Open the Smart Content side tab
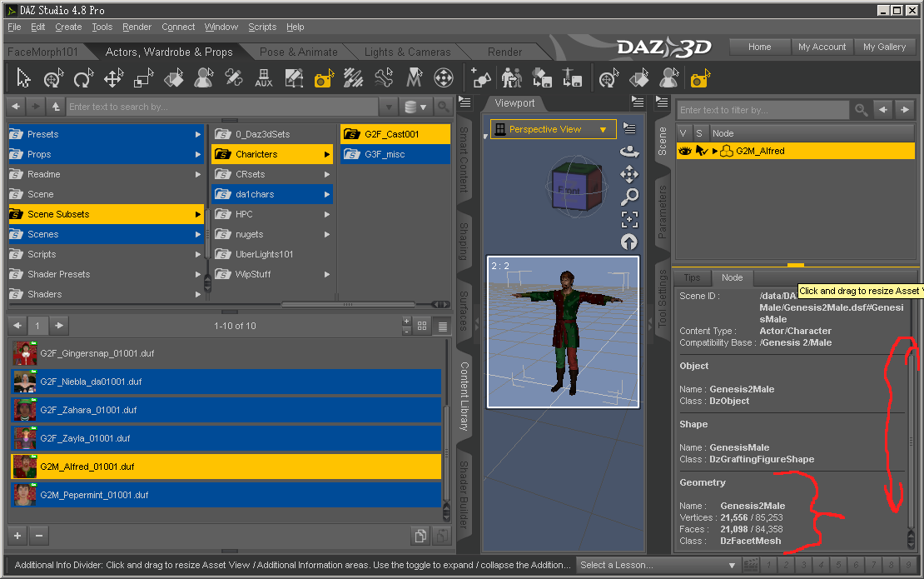 (x=464, y=159)
